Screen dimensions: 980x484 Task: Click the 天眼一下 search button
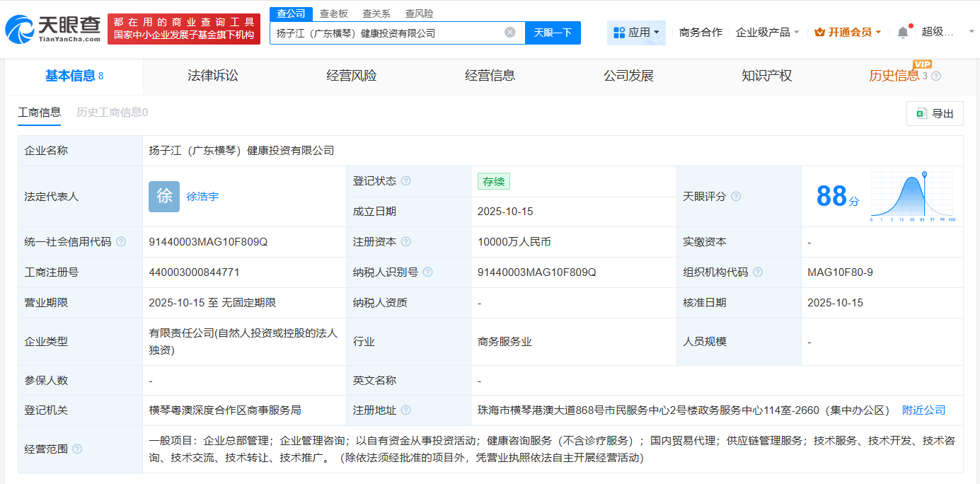coord(553,33)
